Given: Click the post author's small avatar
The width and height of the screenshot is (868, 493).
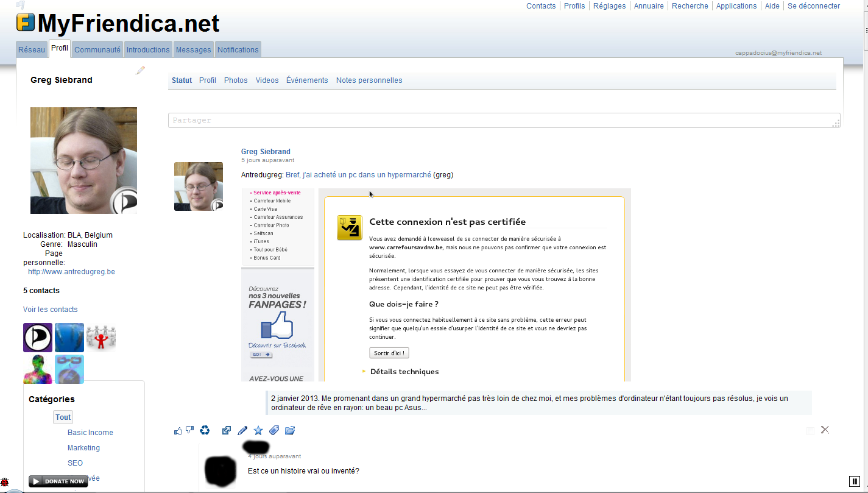Looking at the screenshot, I should pos(199,186).
